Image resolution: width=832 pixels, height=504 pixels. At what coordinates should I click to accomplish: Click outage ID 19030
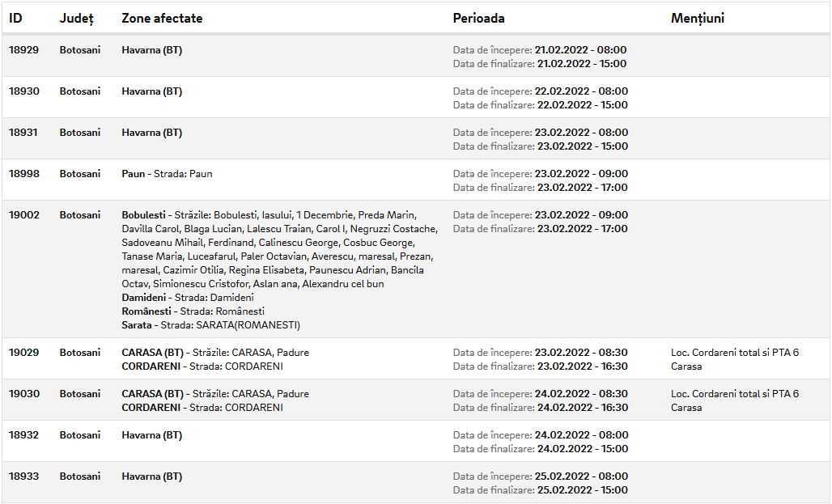coord(24,394)
